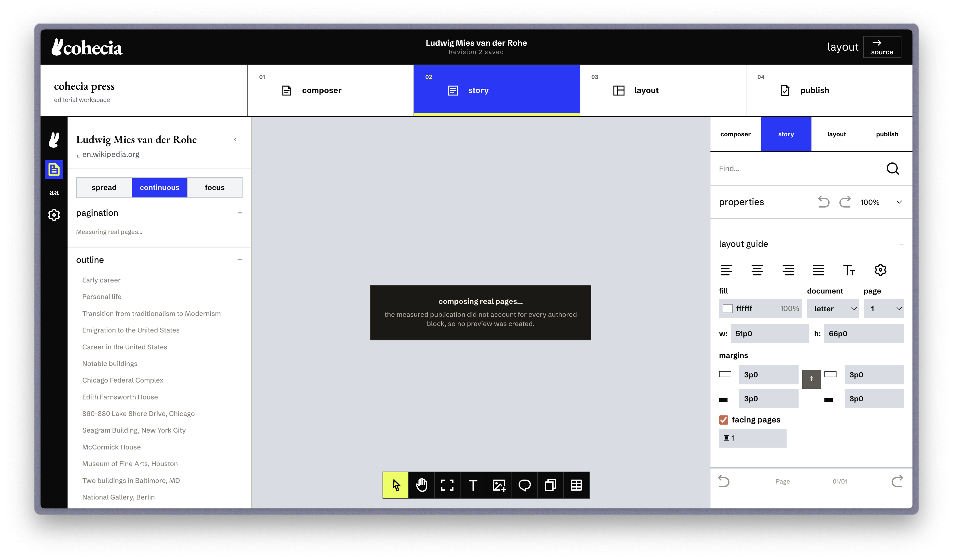Activate the hand pan tool
This screenshot has height=560, width=953.
click(x=421, y=485)
